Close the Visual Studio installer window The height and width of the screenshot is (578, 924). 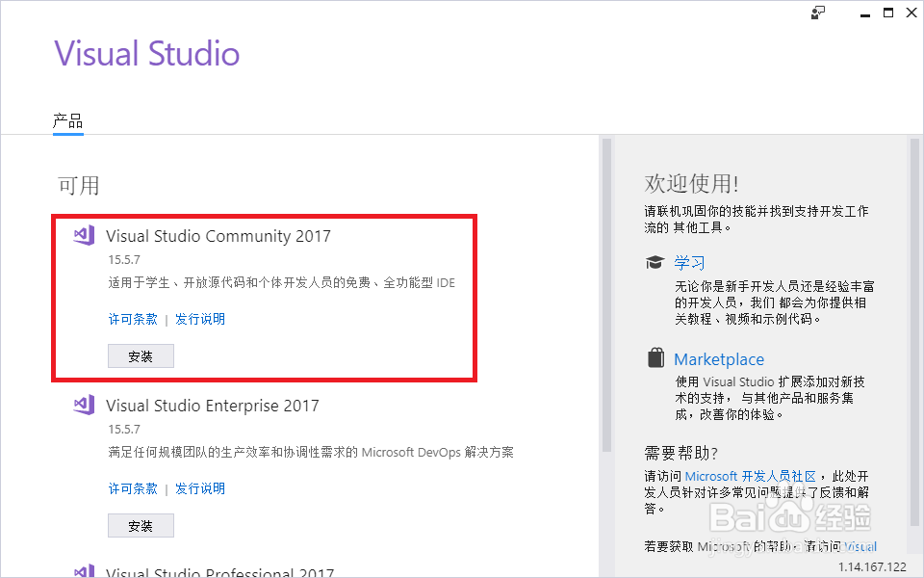[911, 13]
